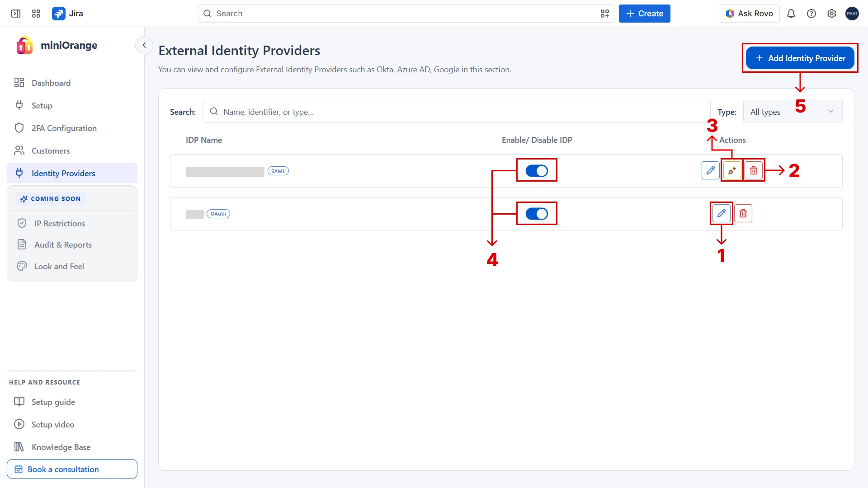Click the SAML type badge
This screenshot has width=868, height=488.
point(278,171)
